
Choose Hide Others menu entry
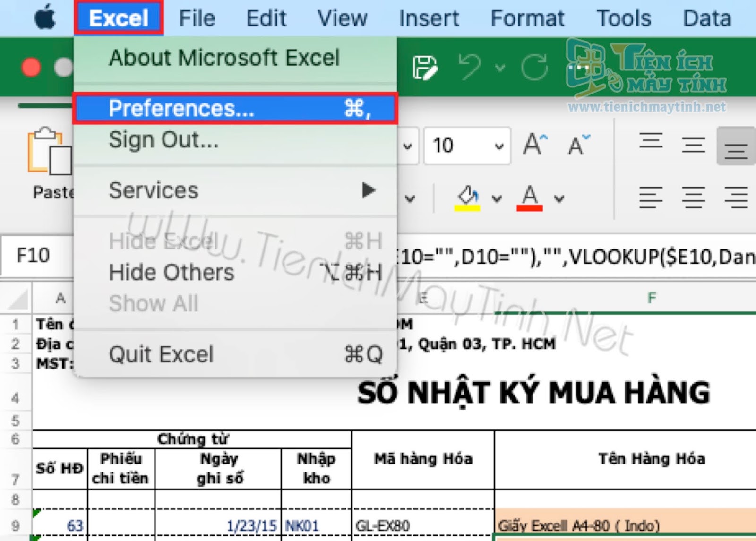pos(235,273)
